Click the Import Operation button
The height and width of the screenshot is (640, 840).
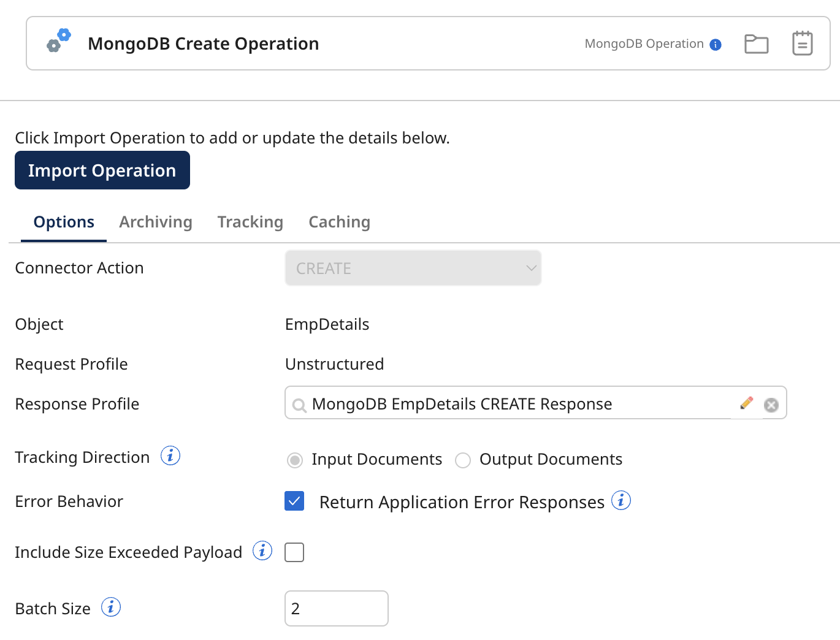pos(102,170)
